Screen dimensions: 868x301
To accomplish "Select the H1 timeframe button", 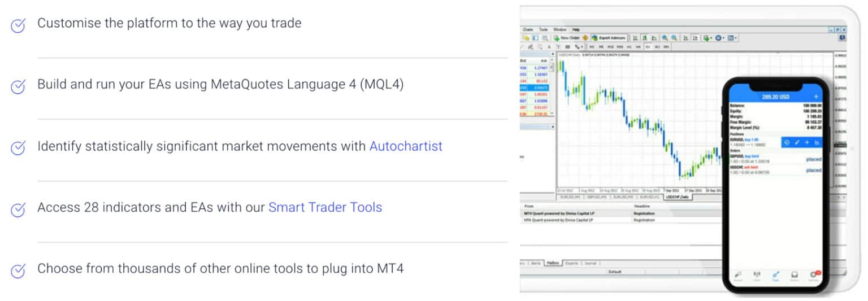I will pos(629,47).
